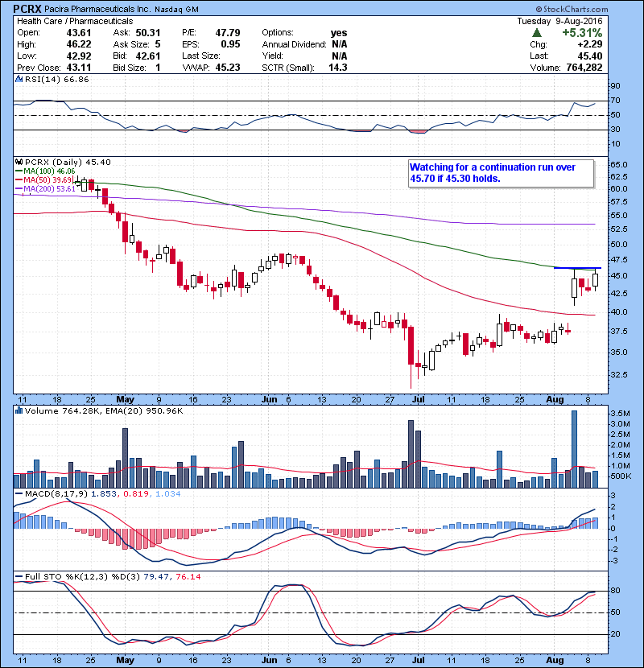Screen dimensions: 644x668
Task: Click the Health Care / Pharmaceuticals sector label
Action: [x=75, y=21]
